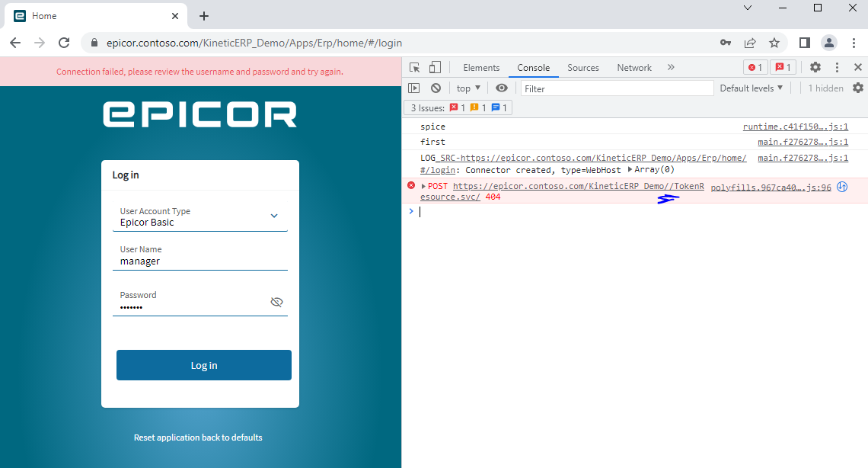Show more DevTools tabs

671,68
